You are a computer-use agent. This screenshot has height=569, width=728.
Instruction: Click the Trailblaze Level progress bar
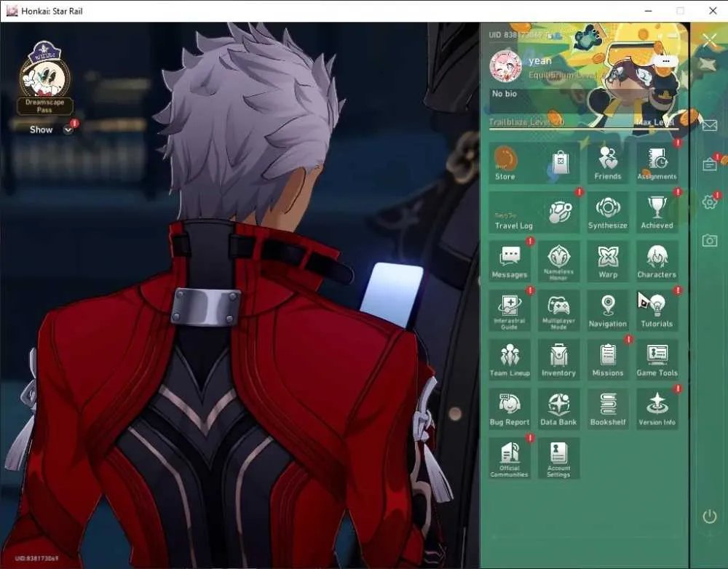point(584,128)
